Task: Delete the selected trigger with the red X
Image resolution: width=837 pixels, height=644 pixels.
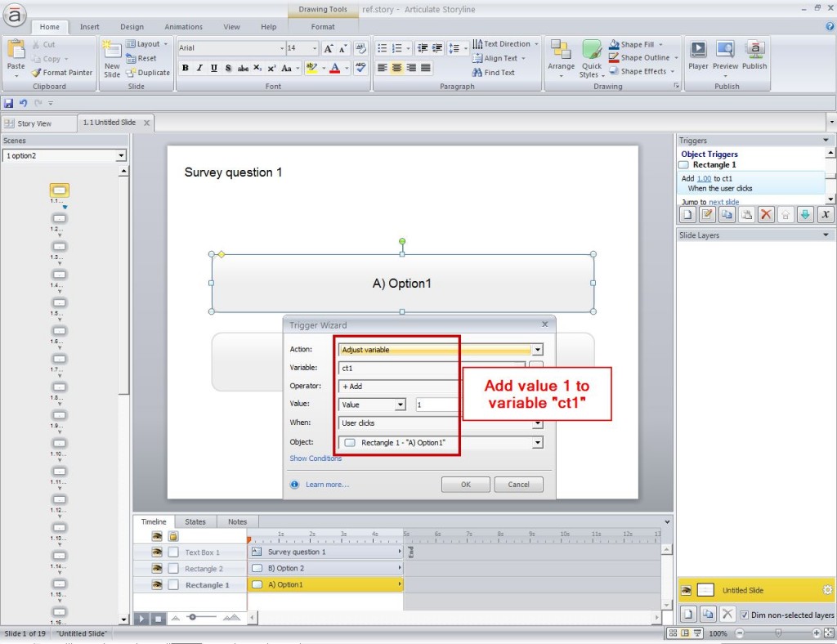Action: 766,214
